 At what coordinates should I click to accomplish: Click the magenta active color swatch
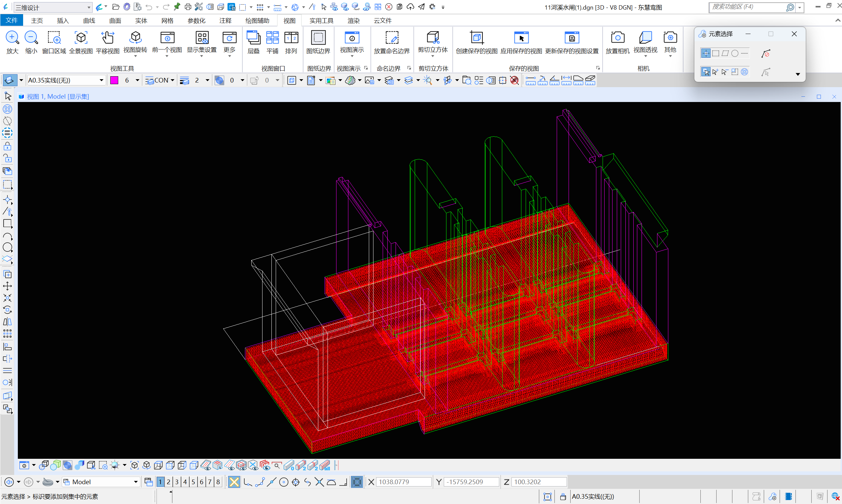point(115,80)
